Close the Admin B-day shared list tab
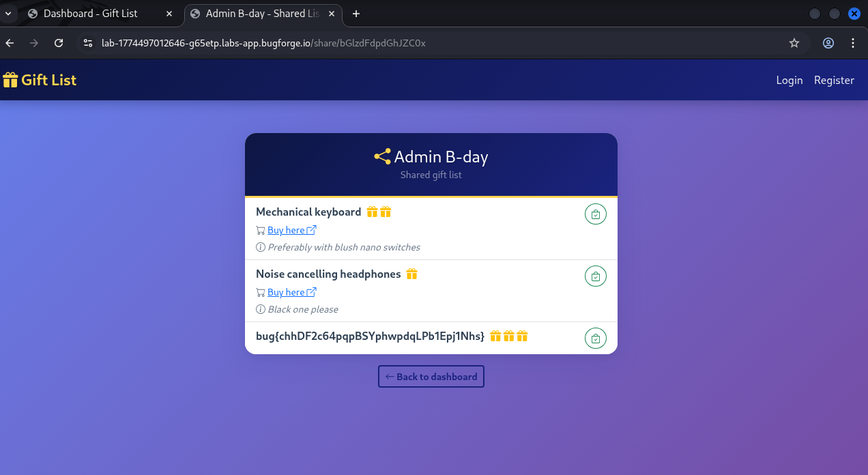Screen dimensions: 868x475 pyautogui.click(x=333, y=14)
